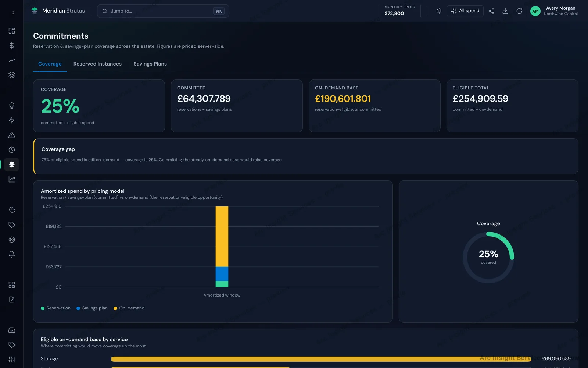Click the Eligible Total £254,909.59 card
This screenshot has width=588, height=368.
pos(512,106)
